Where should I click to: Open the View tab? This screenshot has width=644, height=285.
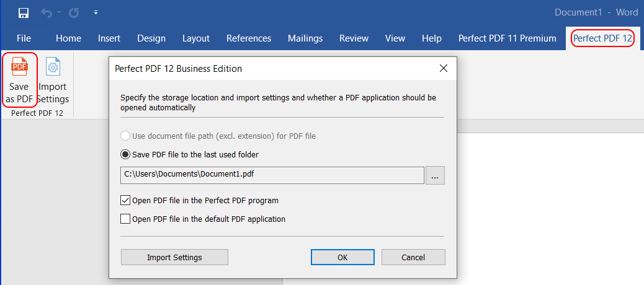395,38
